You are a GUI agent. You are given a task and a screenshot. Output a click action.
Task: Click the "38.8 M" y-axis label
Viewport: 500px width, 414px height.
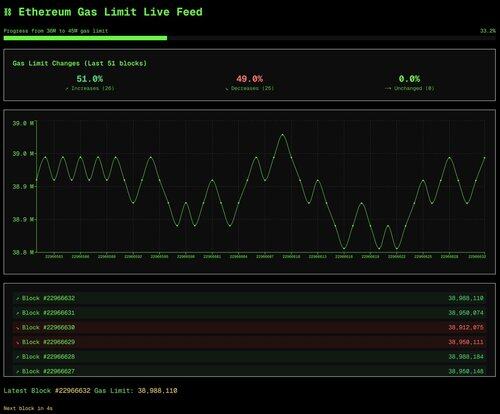(23, 252)
